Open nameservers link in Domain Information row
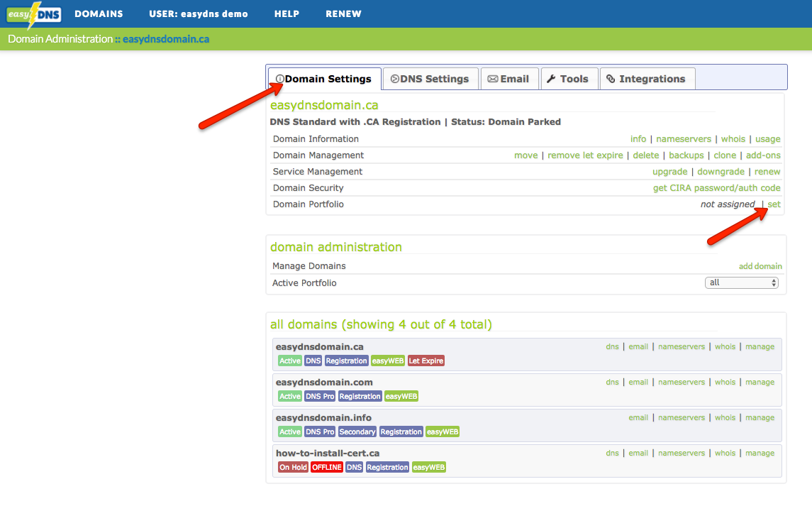The image size is (812, 506). pyautogui.click(x=684, y=139)
